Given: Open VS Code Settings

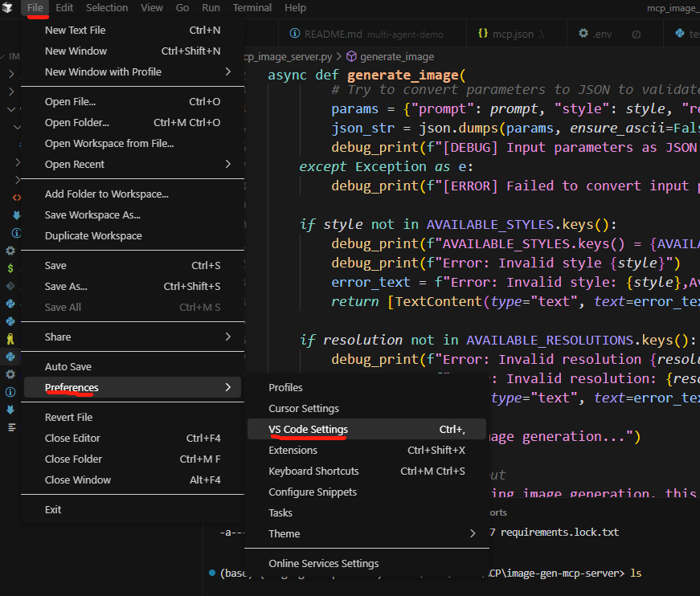Looking at the screenshot, I should pos(367,429).
